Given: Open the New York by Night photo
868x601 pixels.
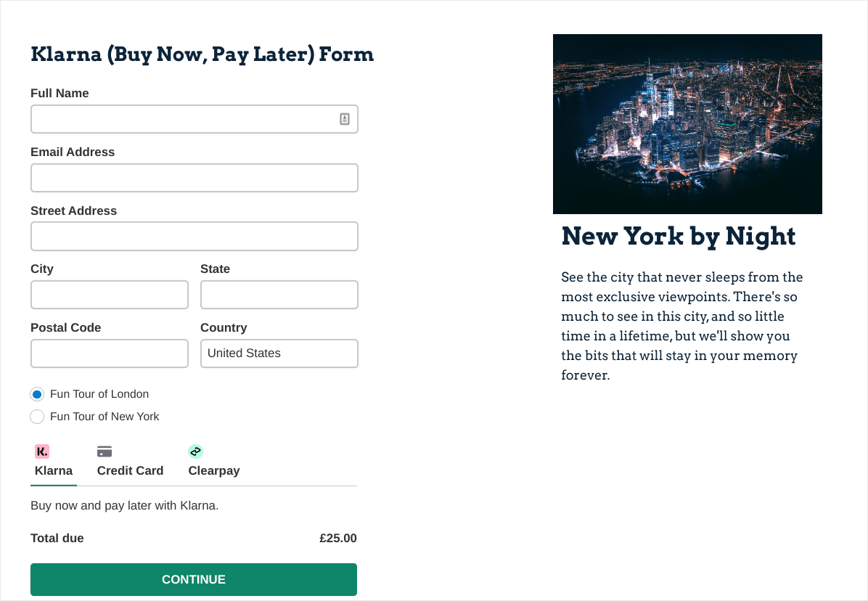Looking at the screenshot, I should tap(687, 123).
